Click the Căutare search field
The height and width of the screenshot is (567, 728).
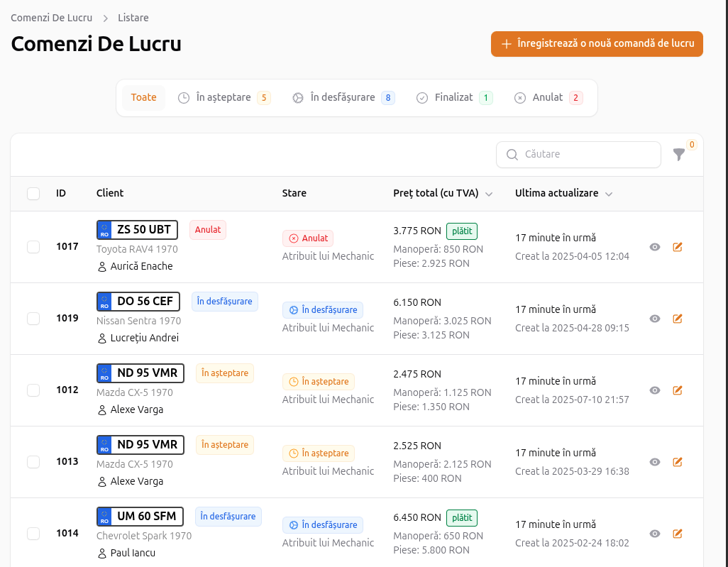[x=578, y=154]
